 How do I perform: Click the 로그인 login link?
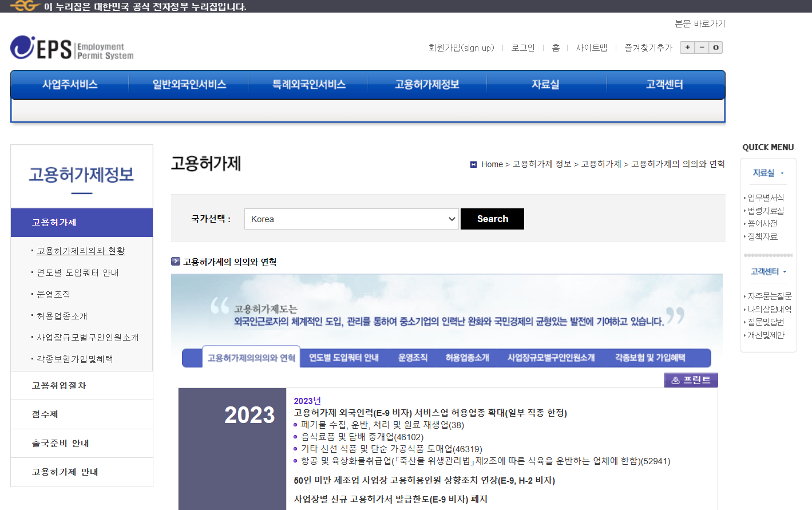pos(522,48)
